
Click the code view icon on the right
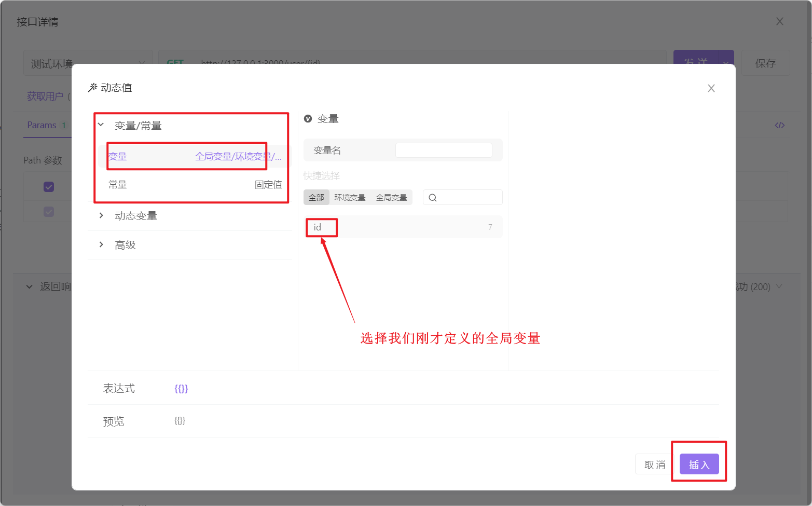(779, 126)
